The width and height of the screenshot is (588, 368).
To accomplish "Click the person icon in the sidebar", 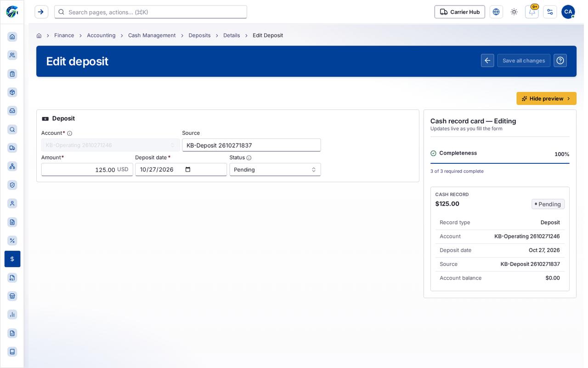I will click(x=12, y=203).
